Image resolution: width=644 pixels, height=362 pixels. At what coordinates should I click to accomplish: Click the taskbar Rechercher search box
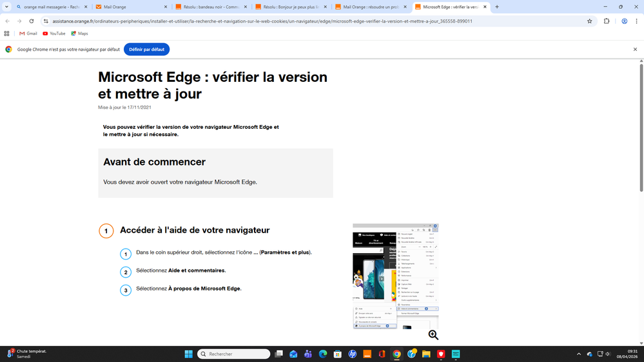coord(234,354)
